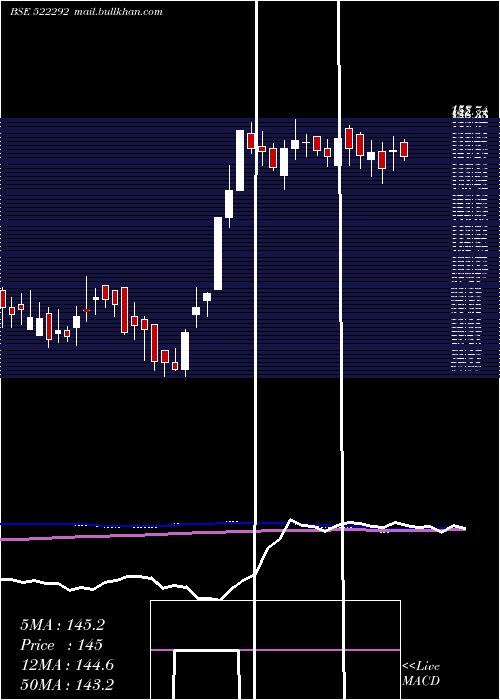Screen dimensions: 500x700
Task: Click the '<<Live MACD' label
Action: coord(421,674)
